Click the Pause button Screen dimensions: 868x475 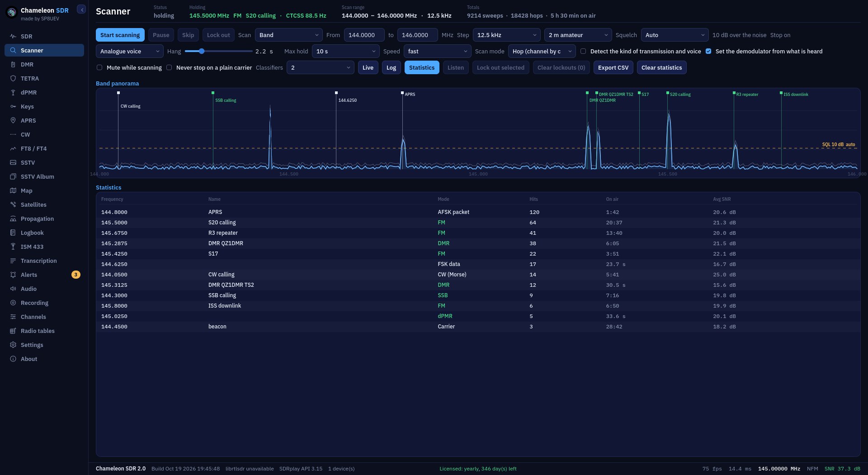tap(161, 35)
